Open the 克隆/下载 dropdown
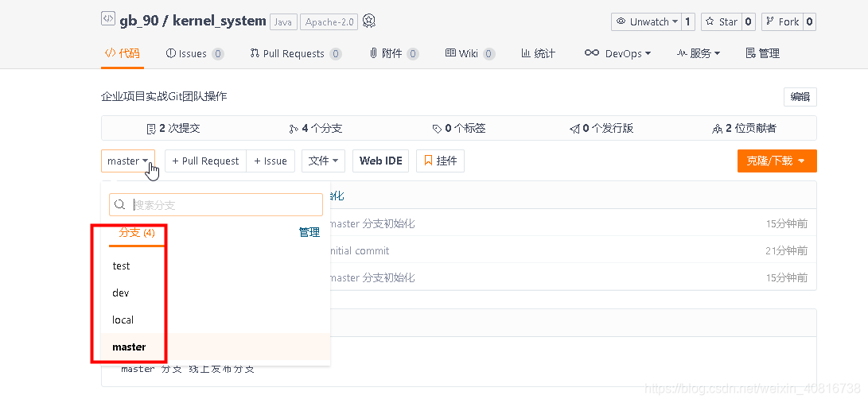Viewport: 868px width, 403px height. click(777, 161)
